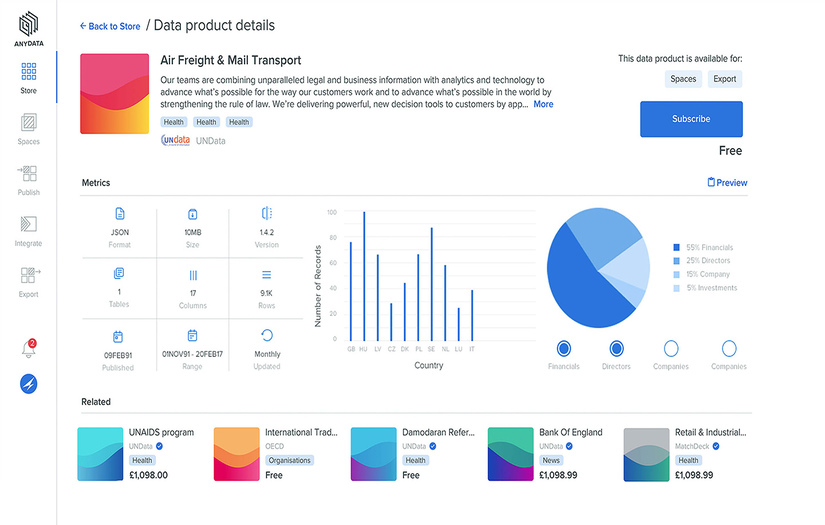
Task: Click the JSON format file icon
Action: 120,214
